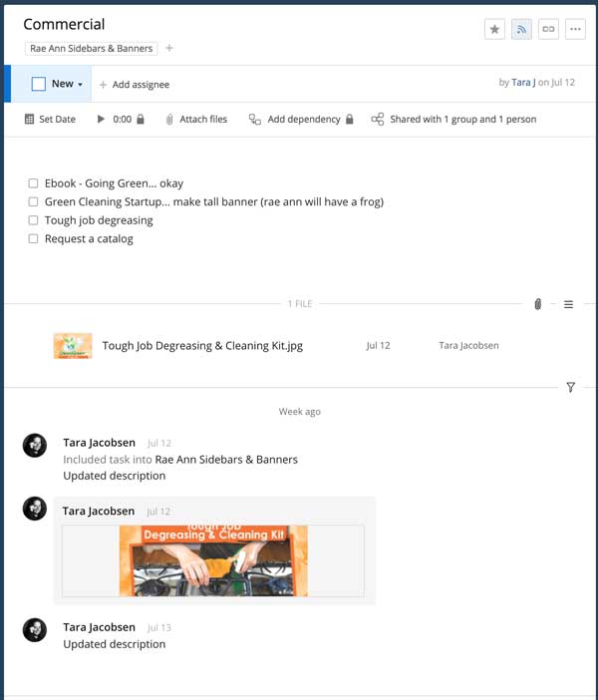598x700 pixels.
Task: Click Attach files
Action: tap(203, 120)
